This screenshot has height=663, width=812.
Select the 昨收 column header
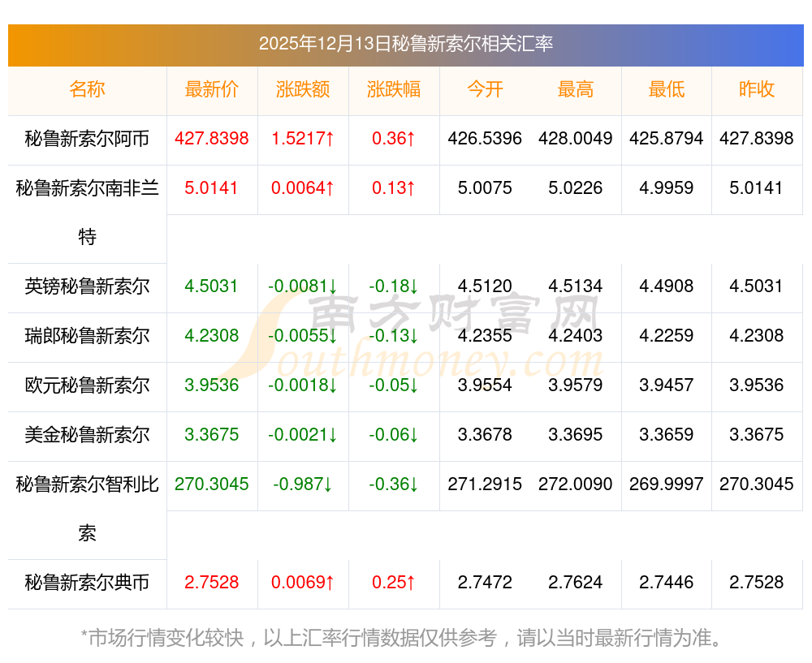click(x=757, y=89)
